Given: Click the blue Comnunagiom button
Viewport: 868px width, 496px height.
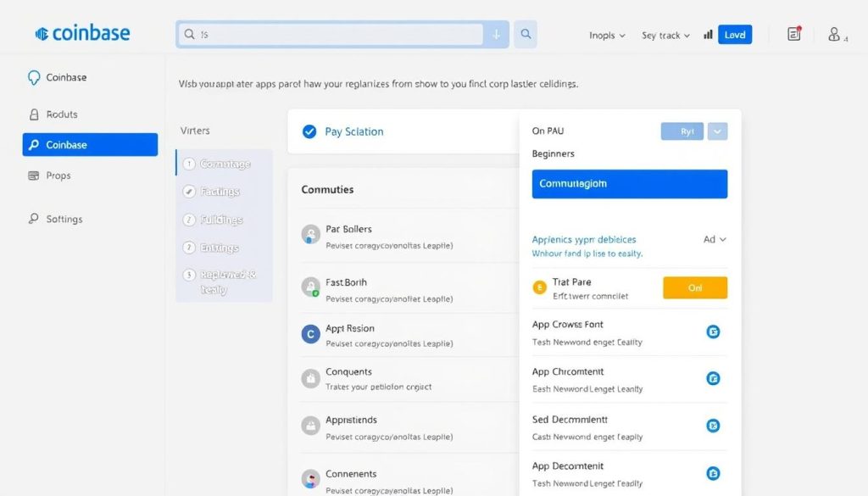Looking at the screenshot, I should tap(630, 184).
